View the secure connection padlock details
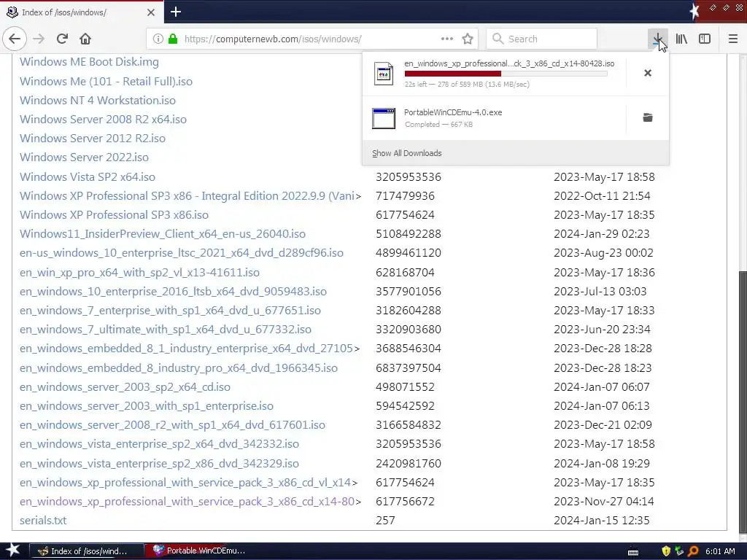 pyautogui.click(x=173, y=39)
